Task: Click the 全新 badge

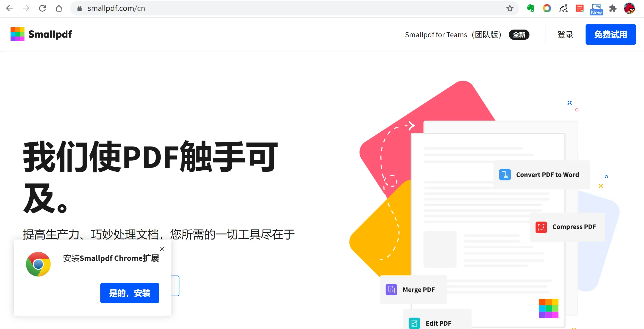Action: pyautogui.click(x=519, y=35)
